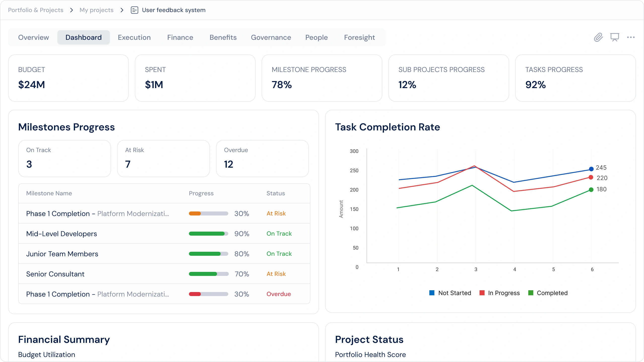Open the three-dot more options menu
644x362 pixels.
[631, 37]
